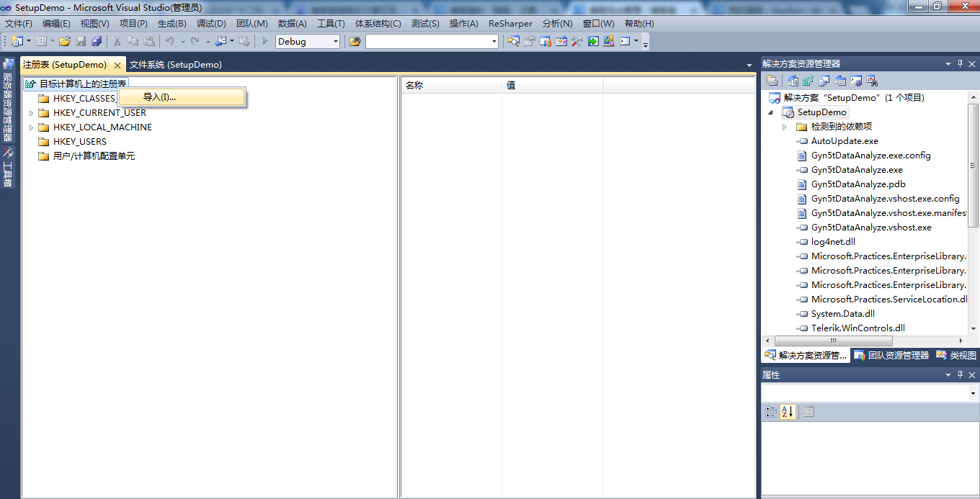The image size is (980, 499).
Task: Collapse the SetupDemo project node
Action: 770,112
